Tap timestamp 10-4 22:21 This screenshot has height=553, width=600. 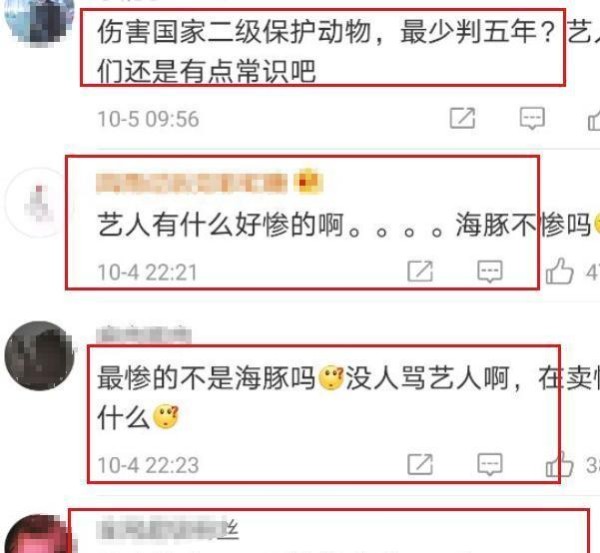[x=147, y=272]
